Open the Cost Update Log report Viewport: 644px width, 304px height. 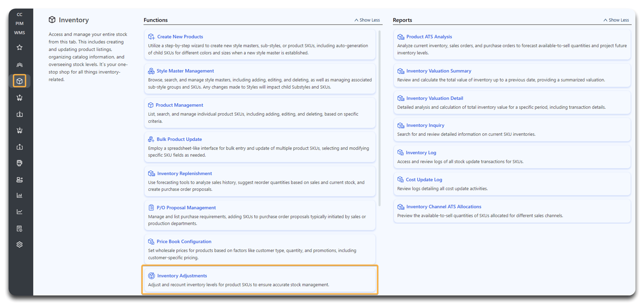click(x=424, y=179)
